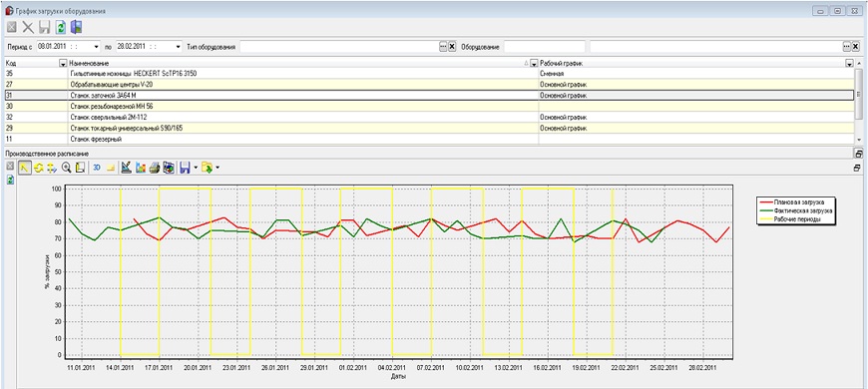The height and width of the screenshot is (389, 868).
Task: Activate the chart zoom magnifier tool
Action: point(67,168)
